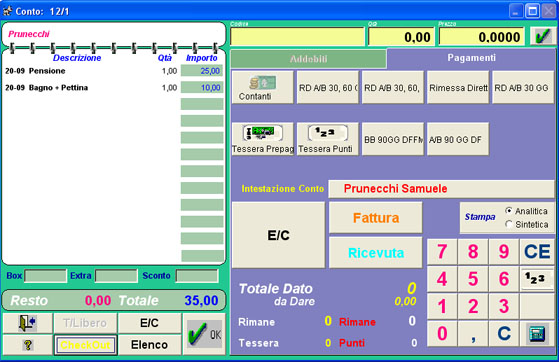The image size is (559, 362).
Task: Select Analitica print mode radio button
Action: [x=509, y=211]
